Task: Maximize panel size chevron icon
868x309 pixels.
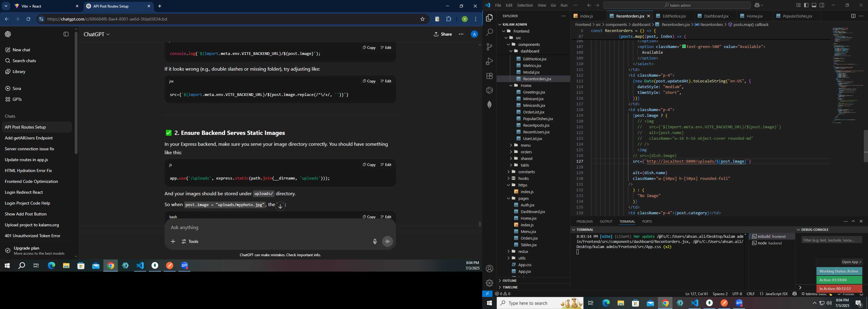Action: click(853, 221)
